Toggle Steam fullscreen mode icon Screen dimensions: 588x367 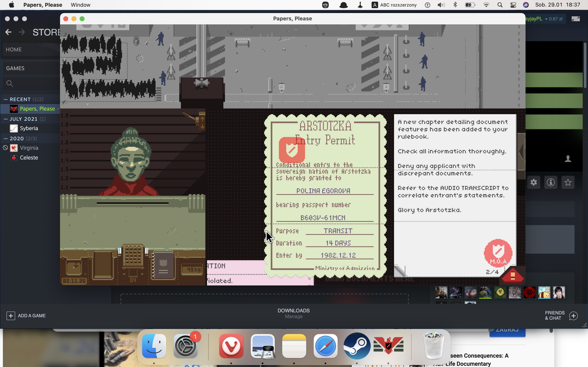[575, 19]
